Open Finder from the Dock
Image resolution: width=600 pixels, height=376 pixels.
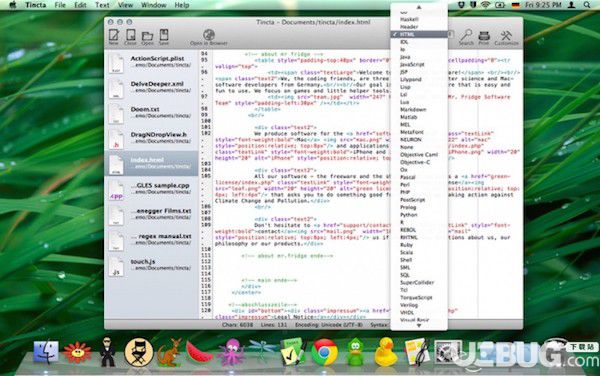[x=46, y=352]
